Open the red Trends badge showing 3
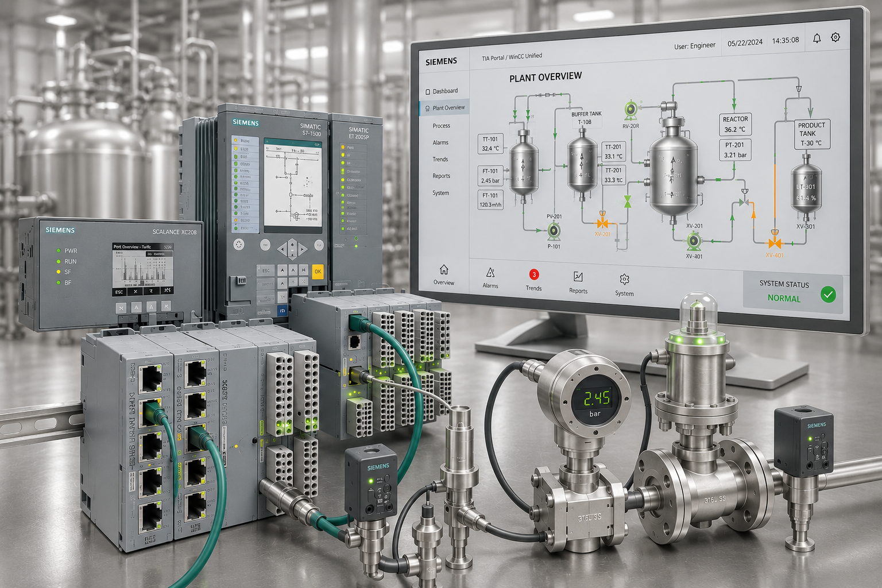Viewport: 882px width, 588px height. pos(534,274)
